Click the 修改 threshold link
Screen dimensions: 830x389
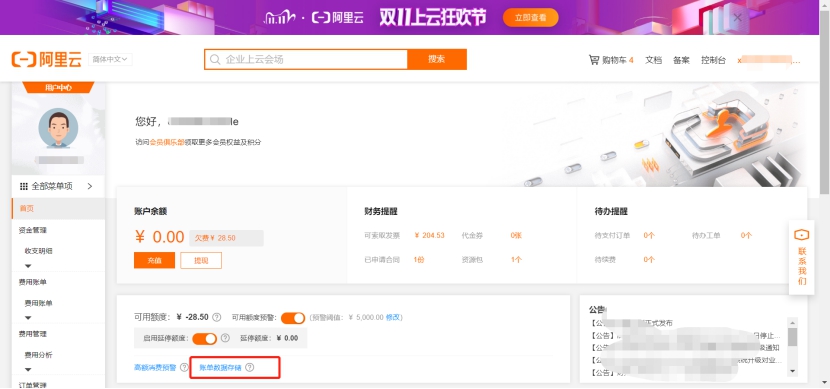point(393,318)
